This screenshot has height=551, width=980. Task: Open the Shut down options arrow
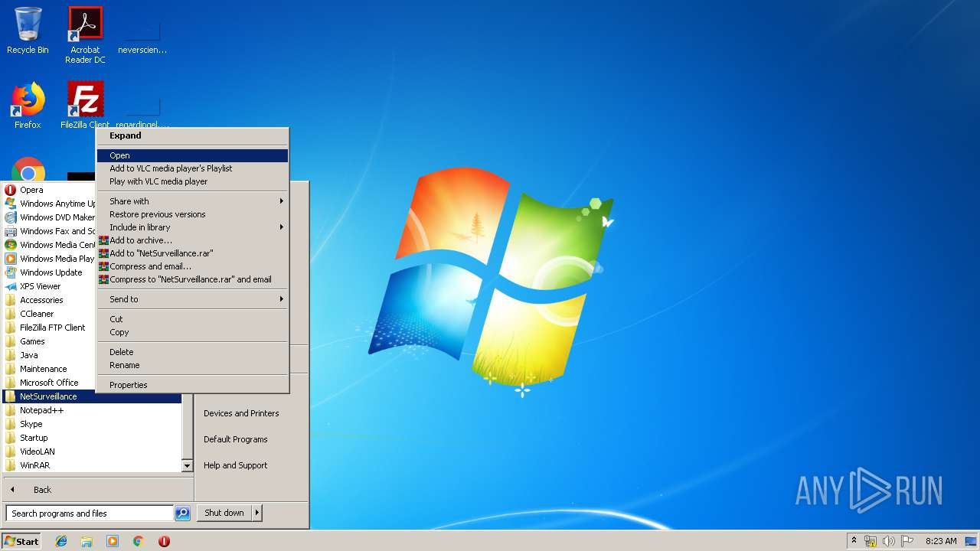click(257, 513)
